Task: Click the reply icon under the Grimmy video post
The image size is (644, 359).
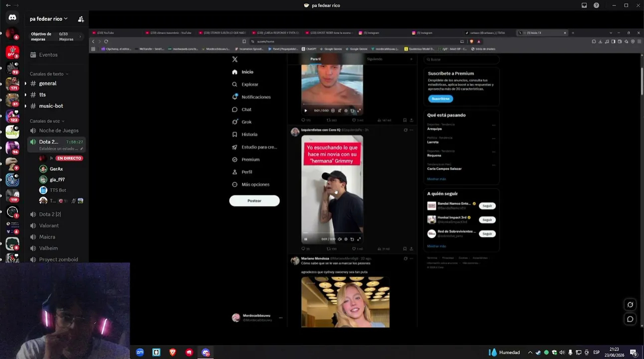Action: [303, 249]
